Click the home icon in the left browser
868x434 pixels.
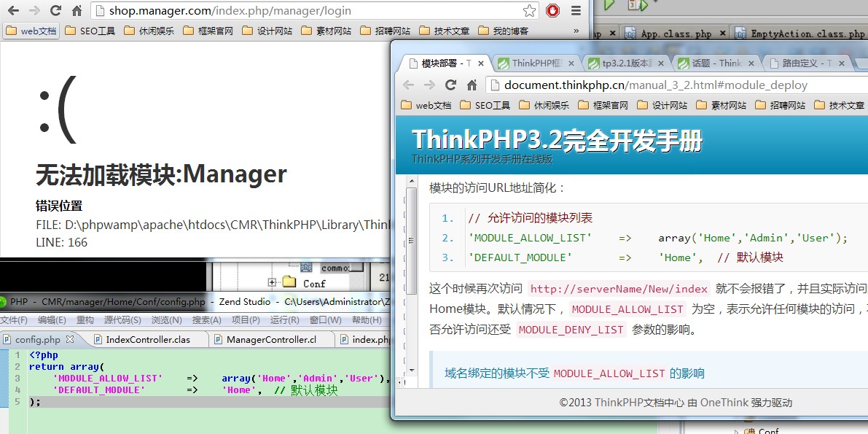point(77,11)
